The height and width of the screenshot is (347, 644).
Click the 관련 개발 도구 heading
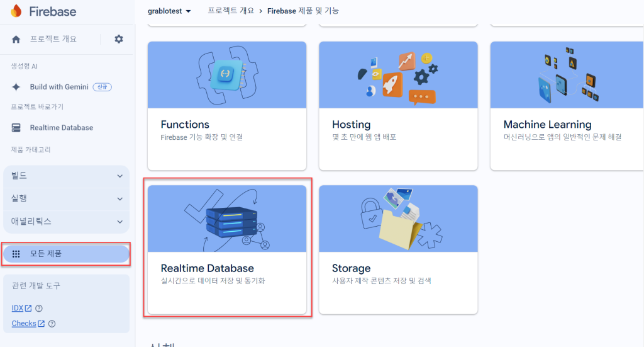tap(36, 286)
